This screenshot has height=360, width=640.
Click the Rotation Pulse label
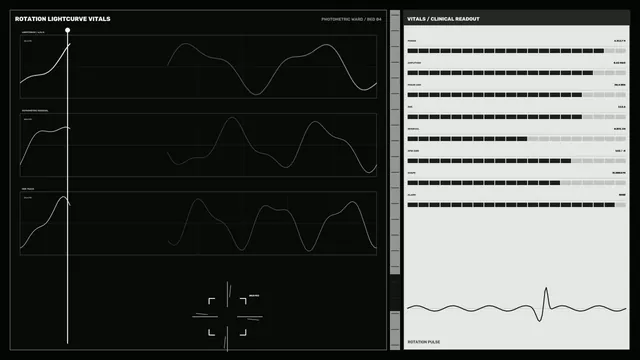[424, 342]
